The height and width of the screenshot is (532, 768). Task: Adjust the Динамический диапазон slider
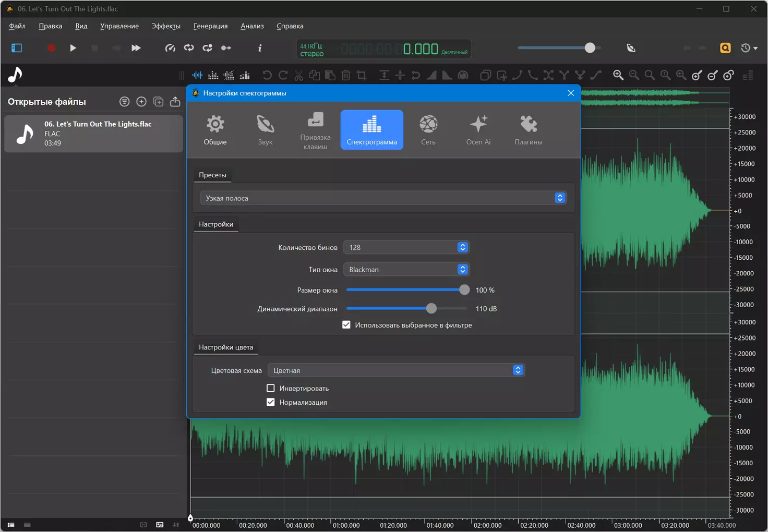tap(431, 309)
